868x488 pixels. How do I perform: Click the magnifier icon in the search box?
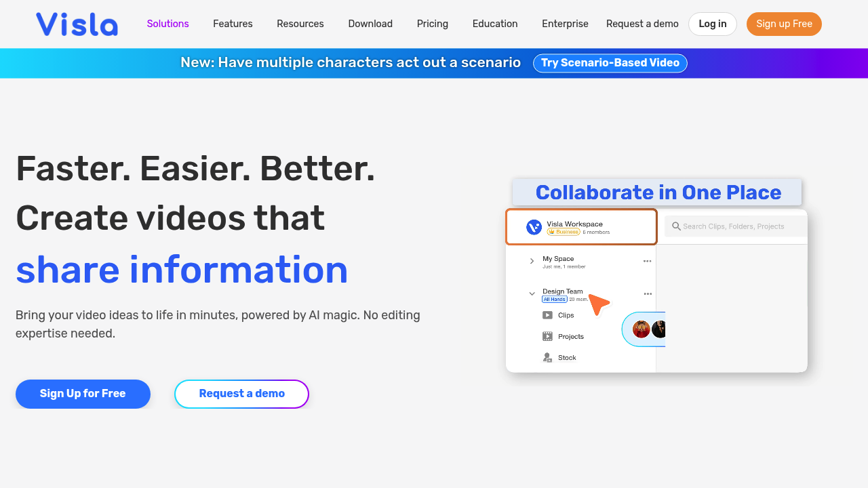coord(676,226)
